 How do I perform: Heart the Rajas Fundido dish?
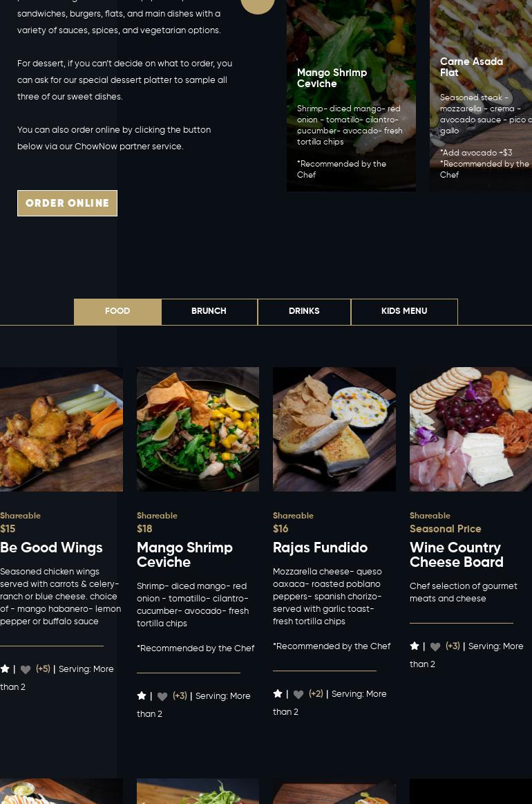(x=298, y=694)
